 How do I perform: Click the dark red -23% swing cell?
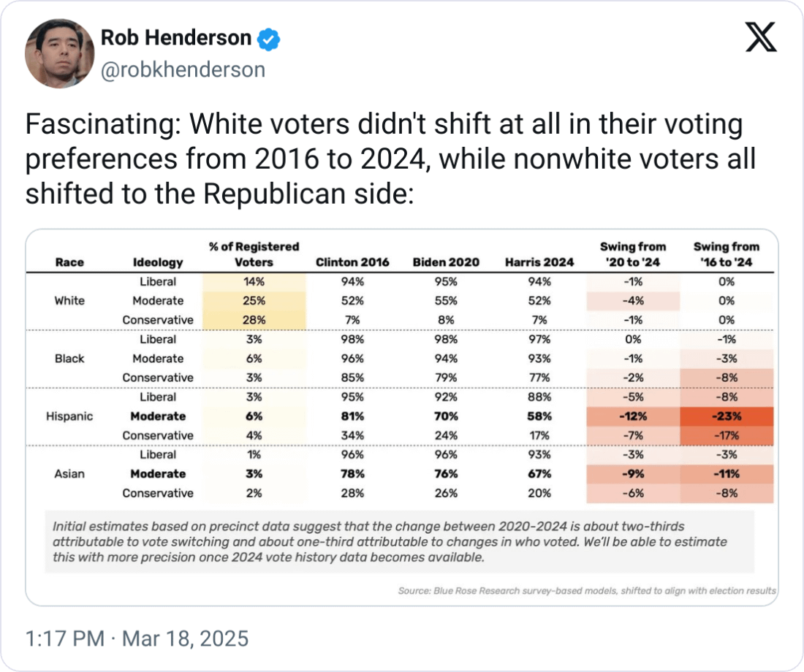click(727, 416)
